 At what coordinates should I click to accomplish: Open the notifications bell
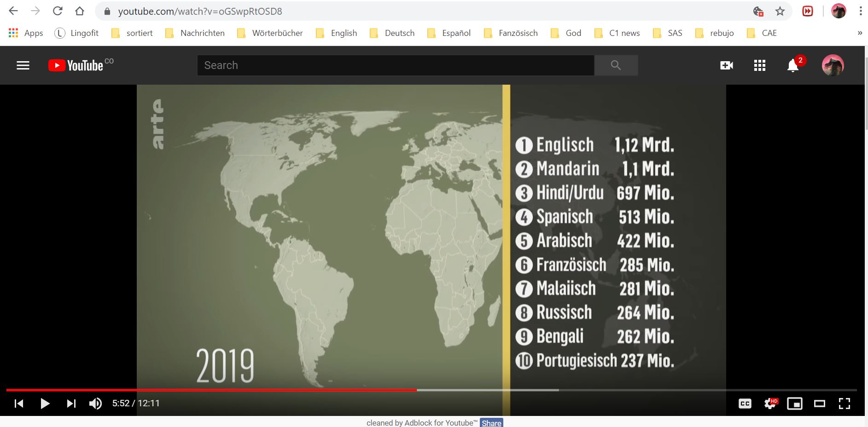pos(792,66)
